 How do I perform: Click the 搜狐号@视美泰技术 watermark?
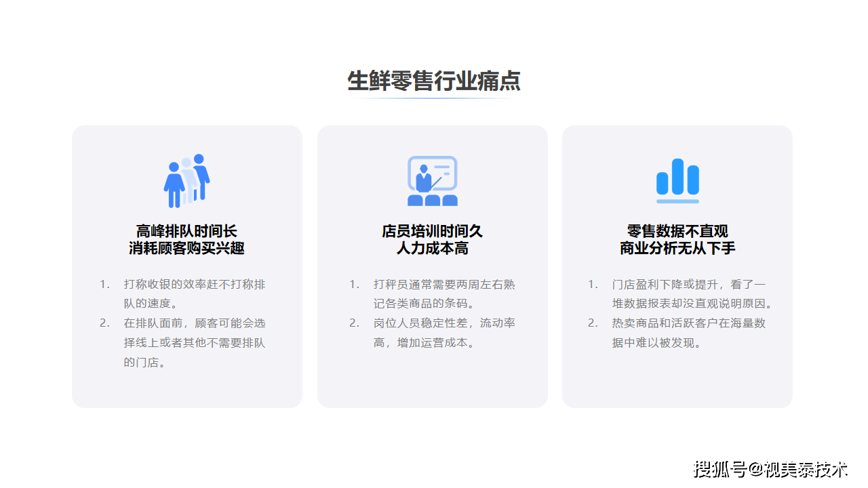tap(770, 468)
